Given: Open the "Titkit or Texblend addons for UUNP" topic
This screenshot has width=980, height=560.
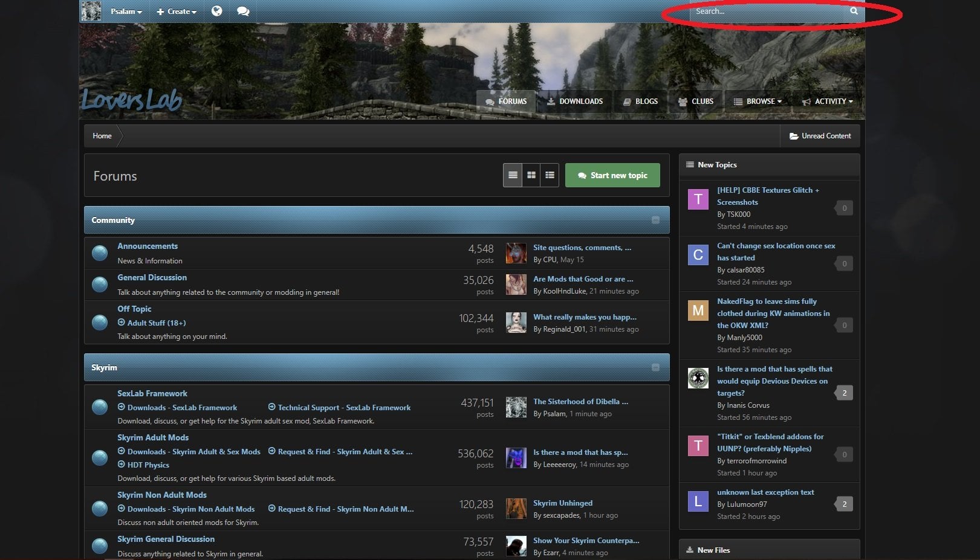Looking at the screenshot, I should click(770, 443).
